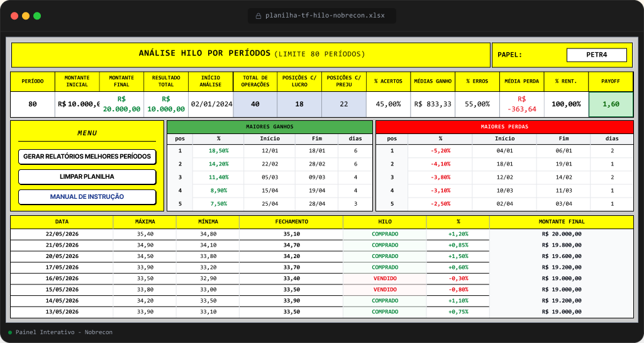This screenshot has height=343, width=644.
Task: Click GERAR RELATÓRIOS MELHORES PERÍODOS button
Action: tap(87, 157)
